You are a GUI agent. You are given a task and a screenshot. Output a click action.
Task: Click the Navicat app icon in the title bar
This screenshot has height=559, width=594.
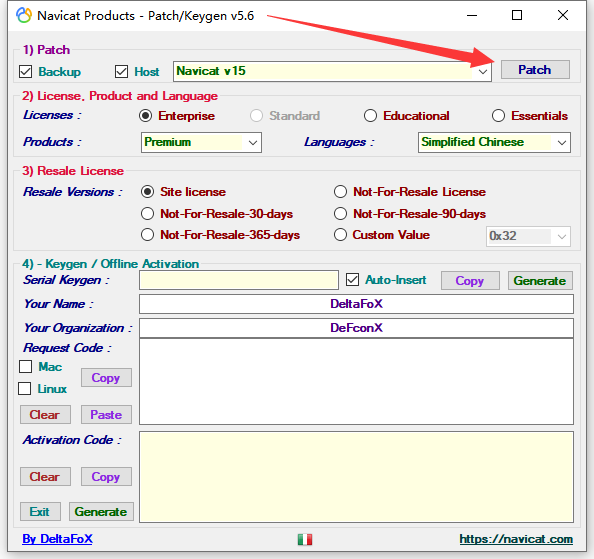point(24,16)
